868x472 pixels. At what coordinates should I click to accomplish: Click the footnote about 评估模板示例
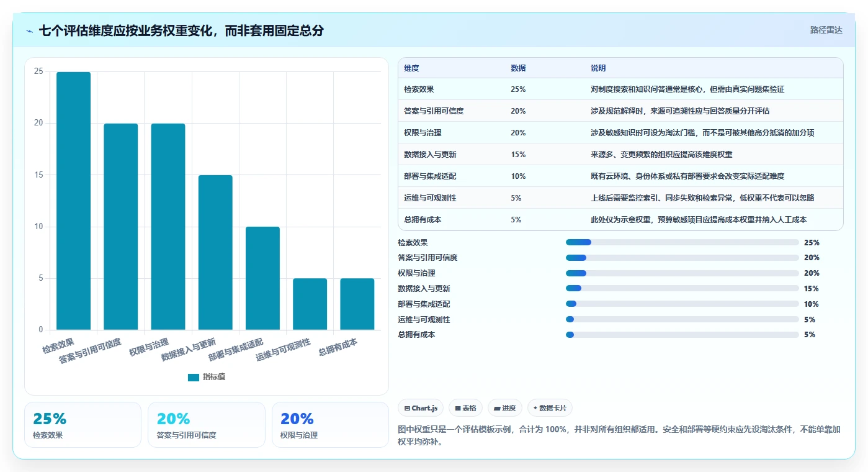[x=619, y=436]
